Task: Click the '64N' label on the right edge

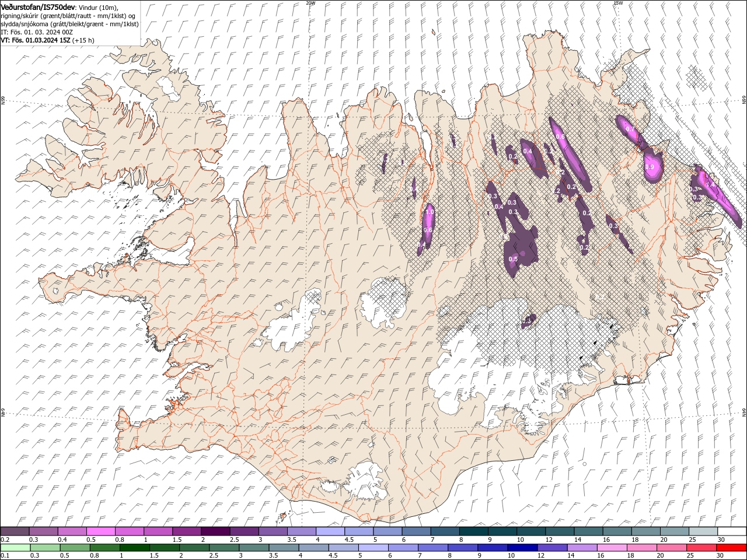Action: click(744, 411)
